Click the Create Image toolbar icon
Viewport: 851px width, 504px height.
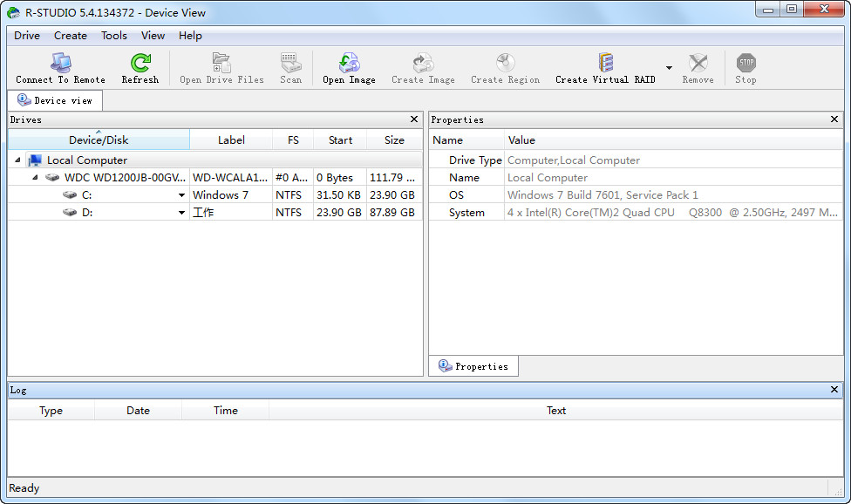[x=424, y=63]
